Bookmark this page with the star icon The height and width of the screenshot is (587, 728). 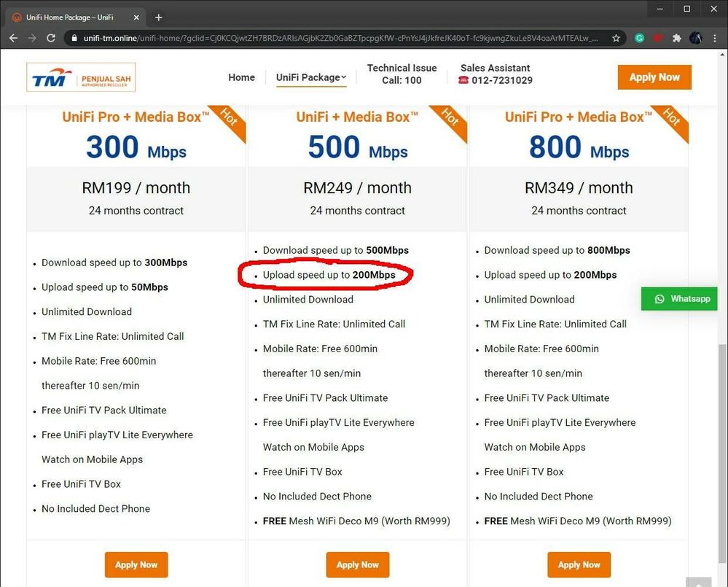tap(616, 38)
